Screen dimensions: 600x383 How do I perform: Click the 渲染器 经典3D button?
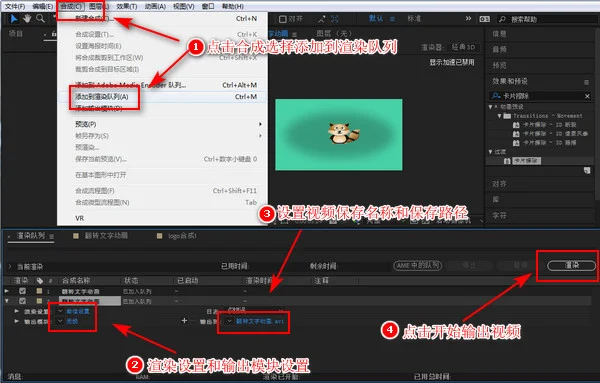pos(463,47)
